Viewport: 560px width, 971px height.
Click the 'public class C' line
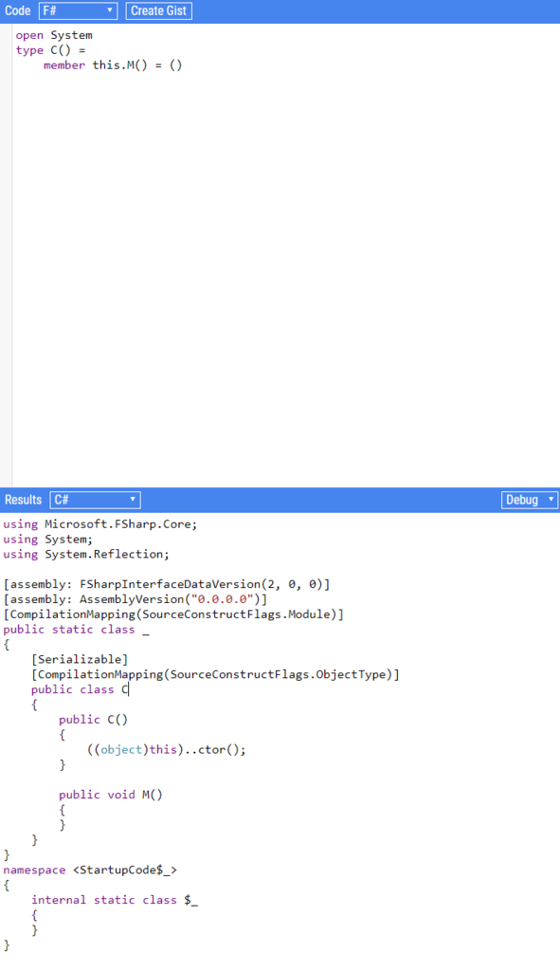[x=80, y=689]
